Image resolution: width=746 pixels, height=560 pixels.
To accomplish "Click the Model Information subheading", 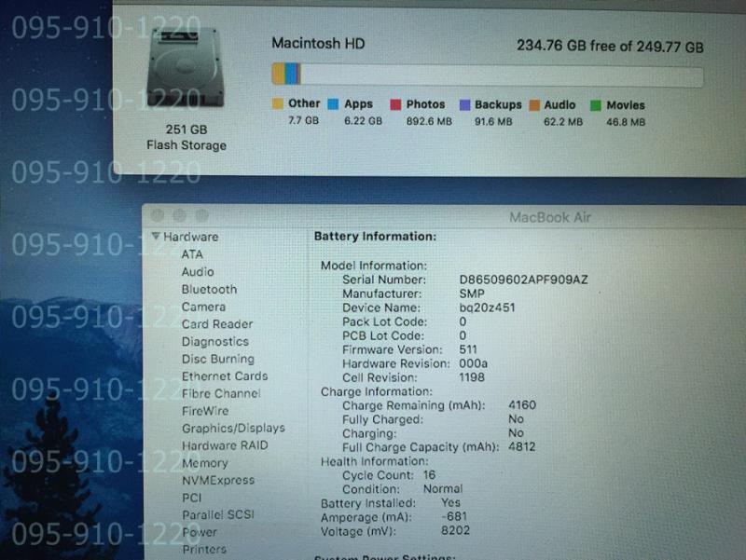I will [x=374, y=266].
